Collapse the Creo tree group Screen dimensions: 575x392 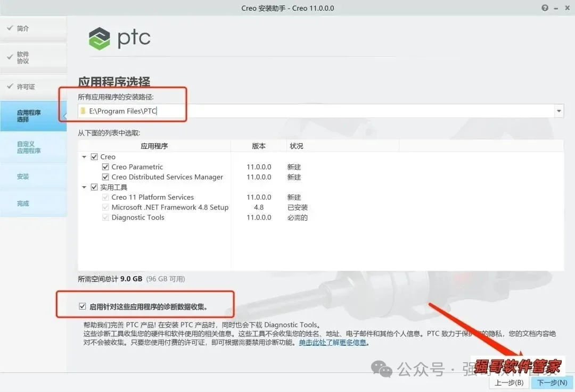pos(84,157)
